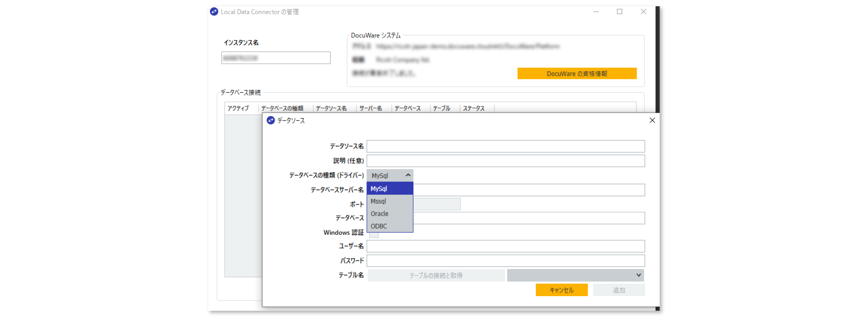The image size is (868, 317).
Task: Click the Local Data Connector title bar icon
Action: [214, 12]
